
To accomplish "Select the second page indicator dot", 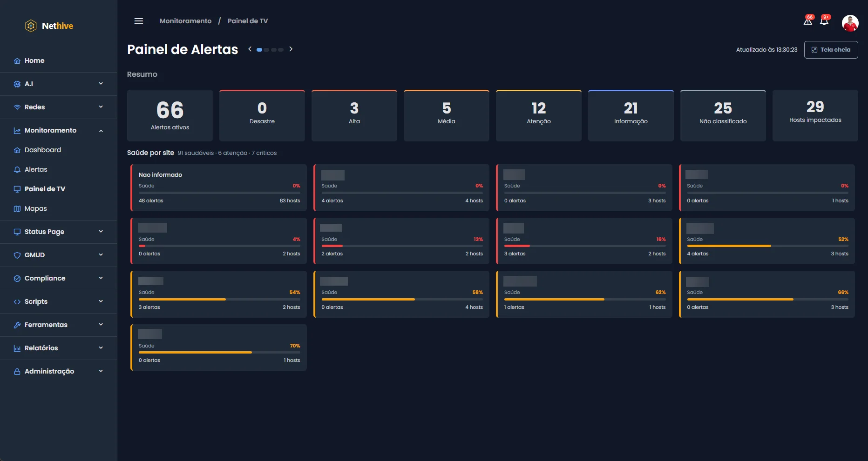I will click(266, 50).
